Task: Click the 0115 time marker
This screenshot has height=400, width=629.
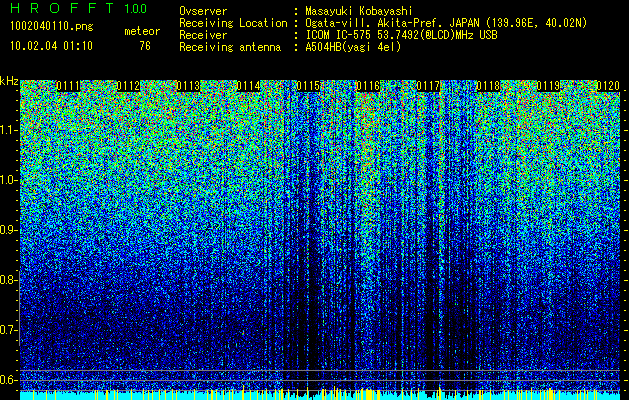Action: point(308,86)
